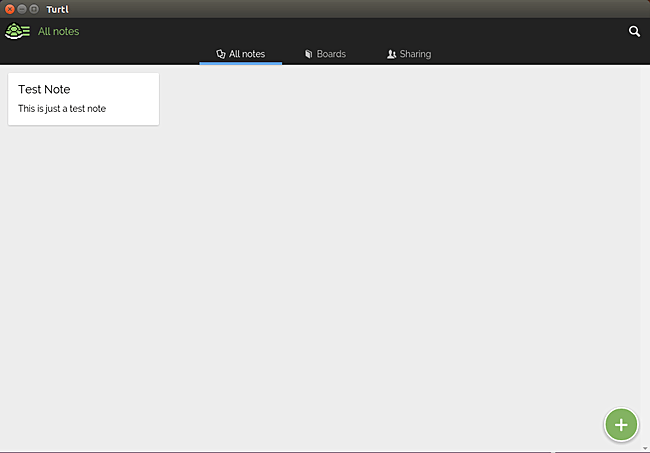Close the Turtl window
Viewport: 650px width, 453px height.
click(x=10, y=9)
